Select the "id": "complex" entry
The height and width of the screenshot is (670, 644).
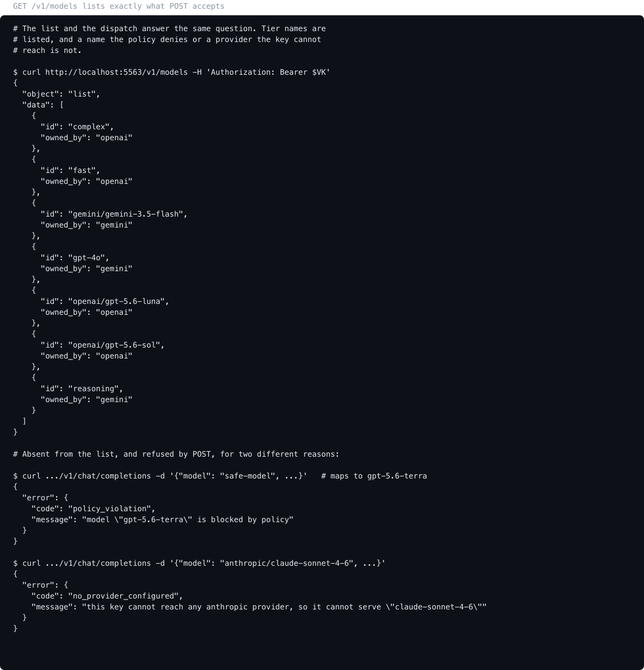77,127
